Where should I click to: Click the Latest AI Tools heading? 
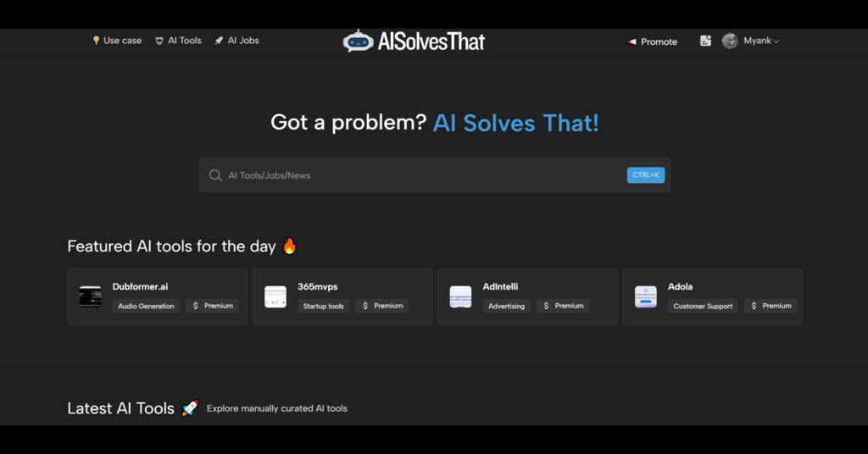[x=120, y=408]
